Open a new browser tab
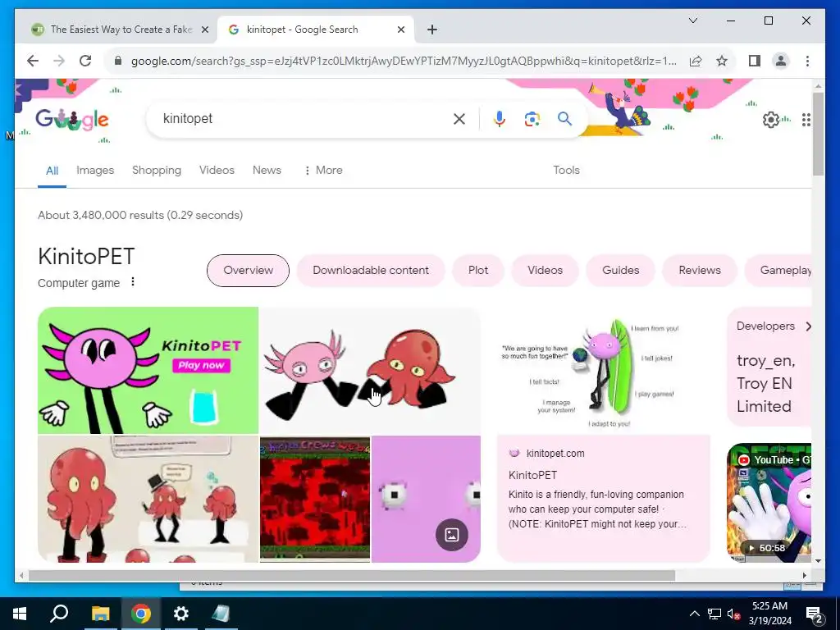This screenshot has height=630, width=840. click(432, 30)
